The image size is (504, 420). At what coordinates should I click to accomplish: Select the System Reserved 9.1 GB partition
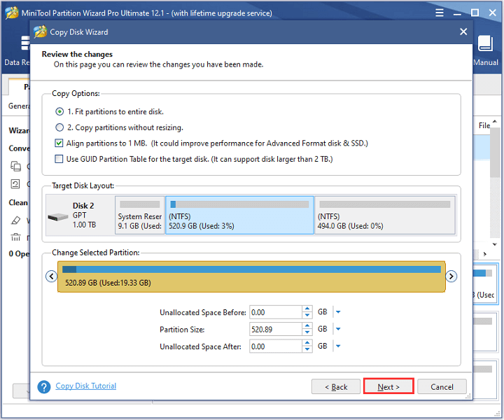point(140,215)
